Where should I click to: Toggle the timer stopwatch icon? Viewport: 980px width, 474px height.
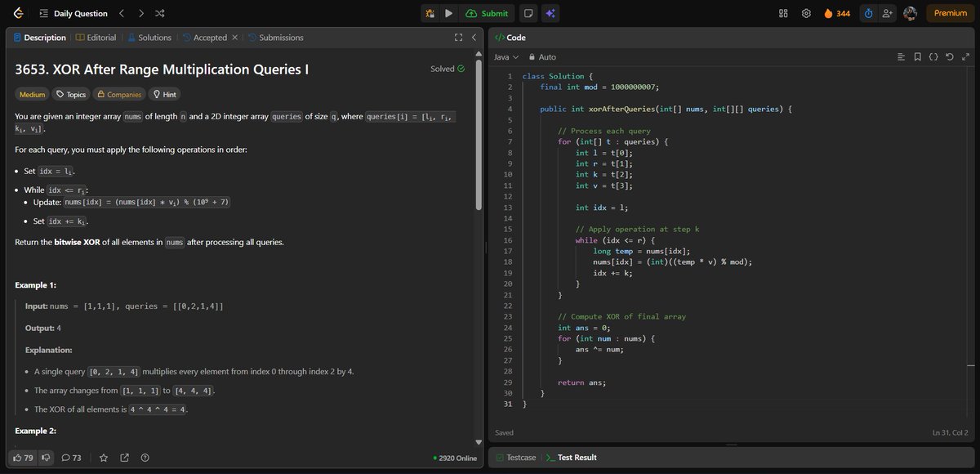[868, 13]
